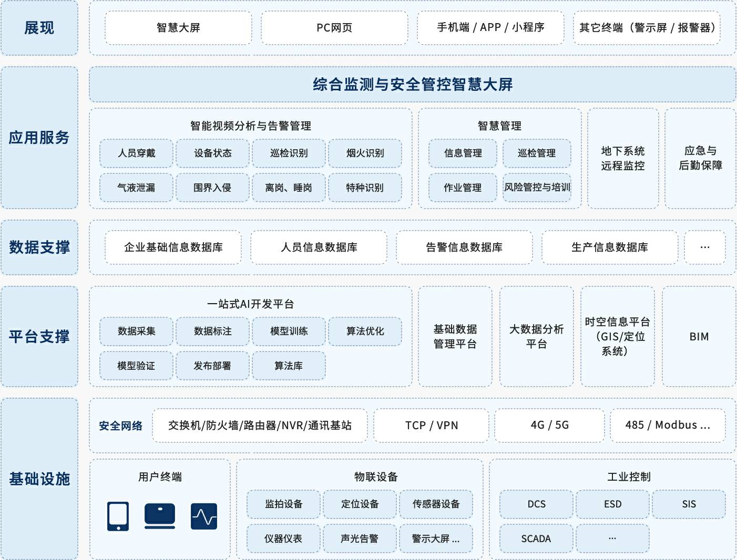Click the TCP / VPN box
Screen dimensions: 737x560
click(431, 426)
